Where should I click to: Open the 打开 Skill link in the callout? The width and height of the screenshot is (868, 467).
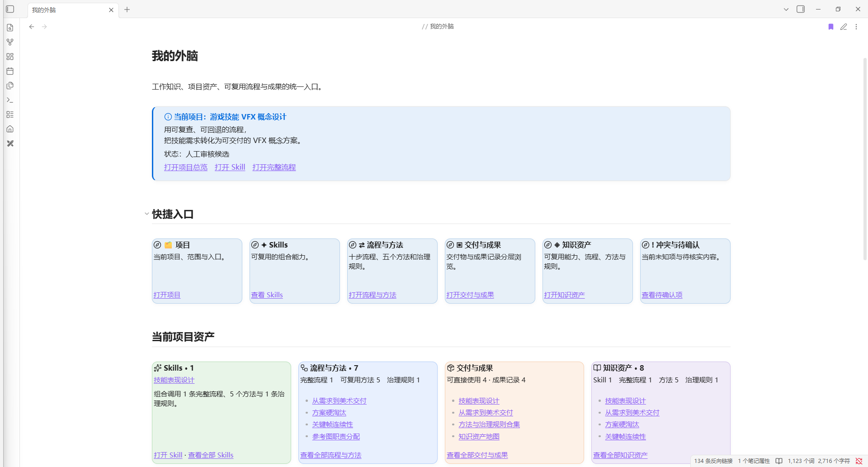(x=230, y=167)
